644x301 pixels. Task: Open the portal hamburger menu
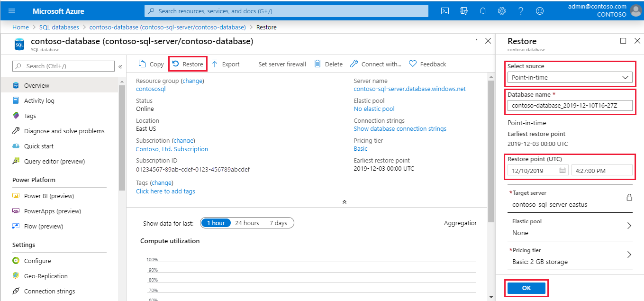tap(12, 11)
